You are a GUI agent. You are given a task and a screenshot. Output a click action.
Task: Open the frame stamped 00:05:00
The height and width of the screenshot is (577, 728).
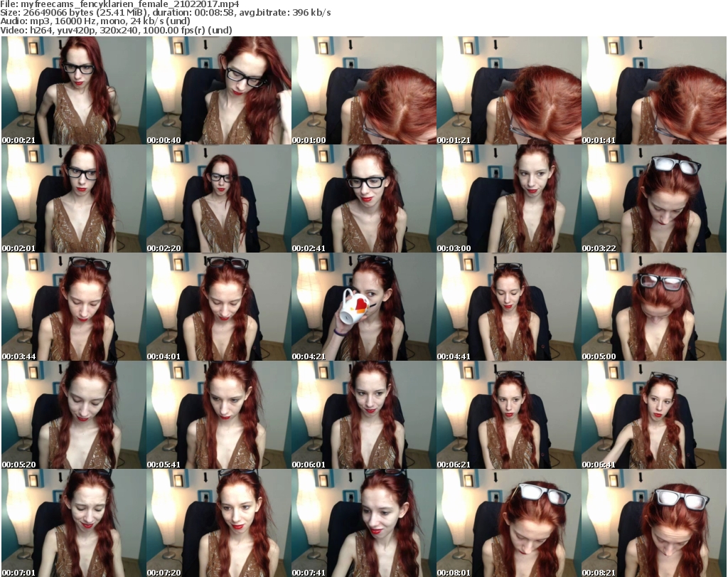click(x=654, y=307)
